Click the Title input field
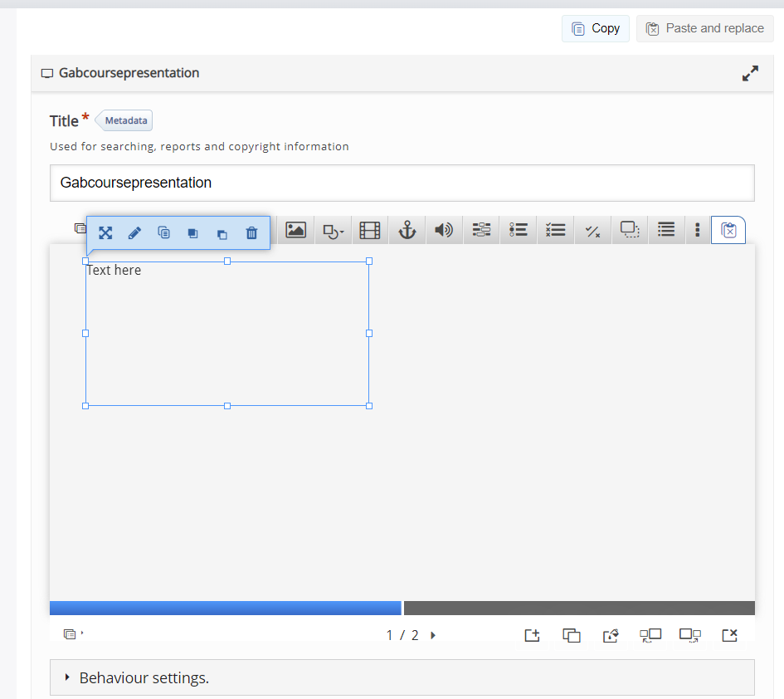 pos(402,183)
